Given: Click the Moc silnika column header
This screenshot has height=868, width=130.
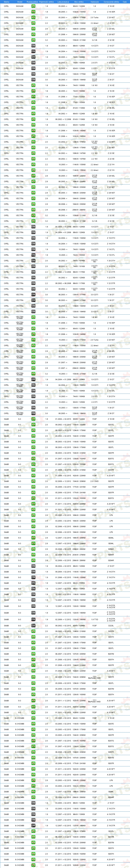Looking at the screenshot, I should pos(79,2).
